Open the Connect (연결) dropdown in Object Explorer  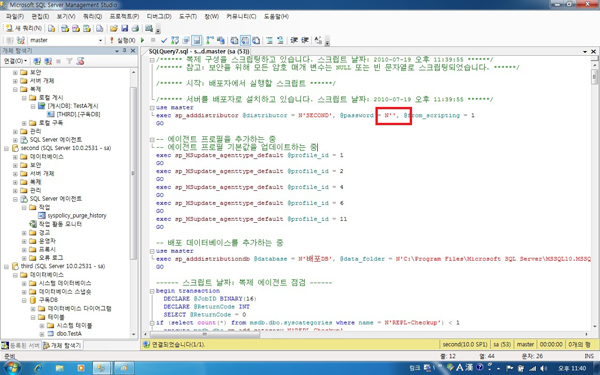coord(15,61)
